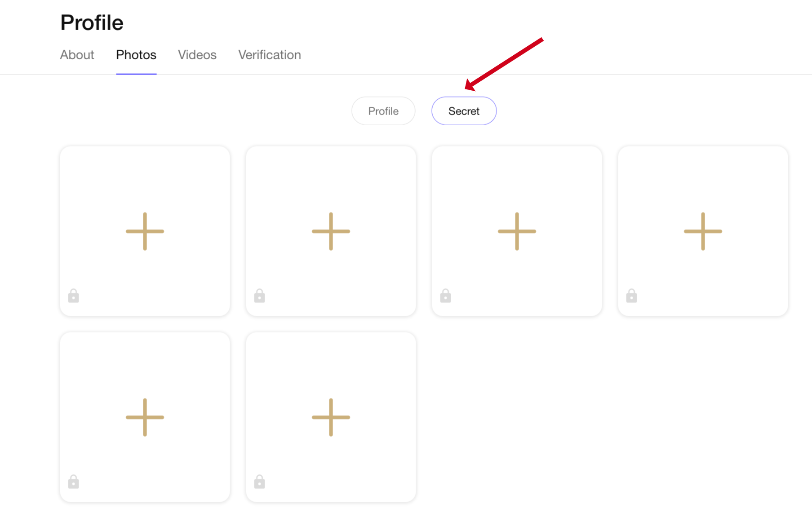Viewport: 812px width, 522px height.
Task: Go to the Videos tab
Action: click(197, 55)
